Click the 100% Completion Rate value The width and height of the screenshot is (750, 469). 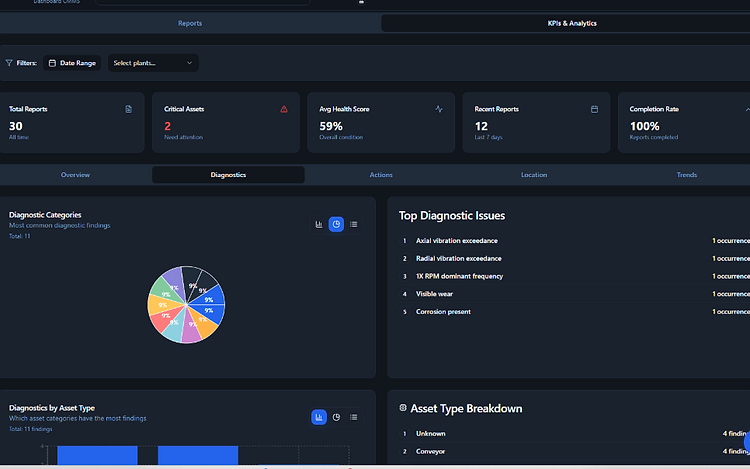tap(644, 126)
